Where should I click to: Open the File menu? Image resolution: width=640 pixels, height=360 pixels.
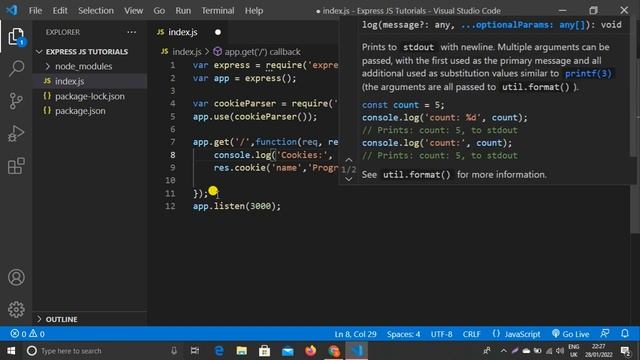click(35, 11)
